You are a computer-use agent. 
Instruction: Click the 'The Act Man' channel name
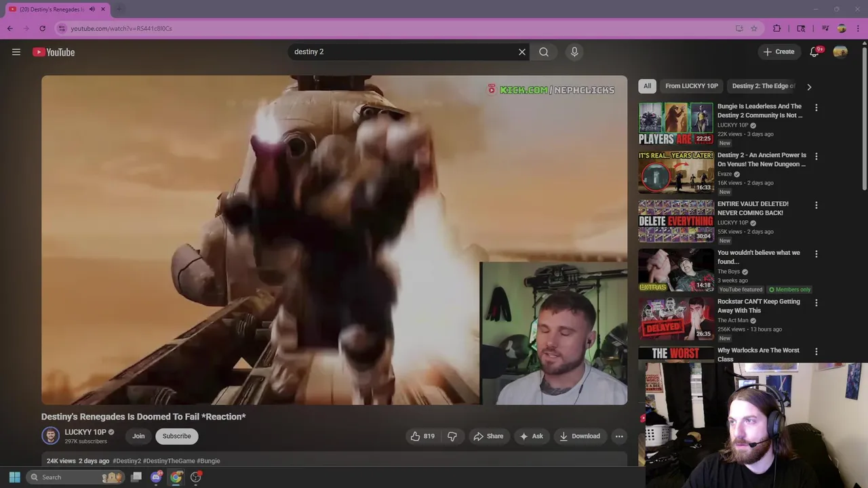(732, 321)
